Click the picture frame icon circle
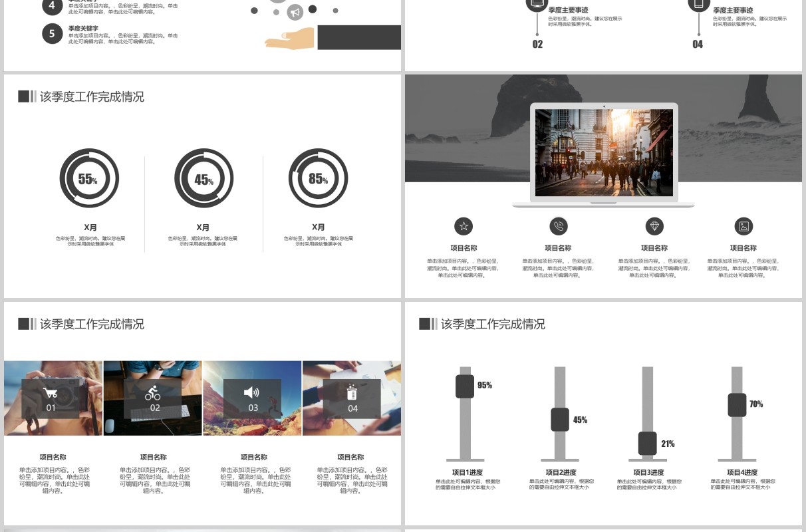This screenshot has width=806, height=532. click(744, 226)
